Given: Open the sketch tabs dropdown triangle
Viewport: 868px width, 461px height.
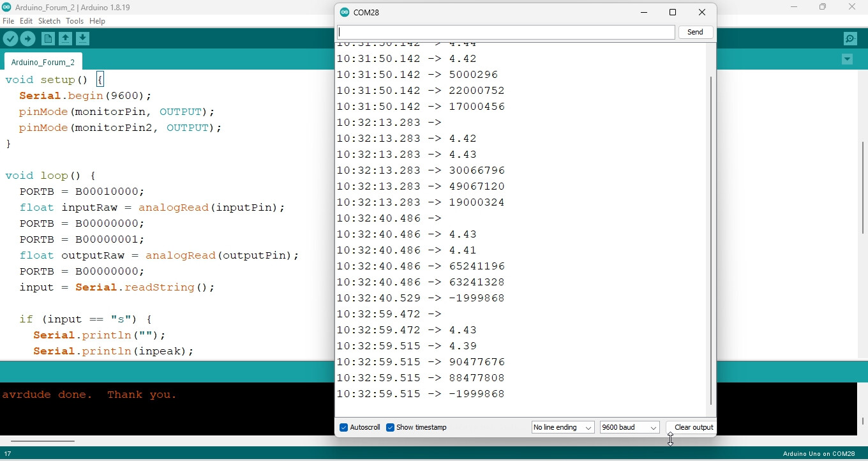Looking at the screenshot, I should [x=847, y=59].
